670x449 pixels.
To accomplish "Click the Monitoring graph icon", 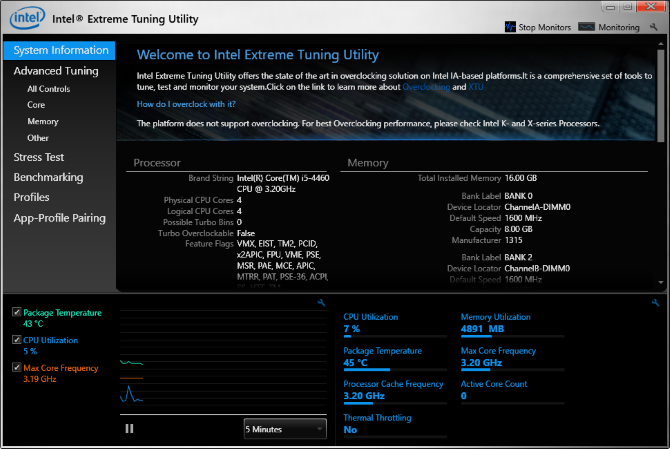I will pos(586,27).
